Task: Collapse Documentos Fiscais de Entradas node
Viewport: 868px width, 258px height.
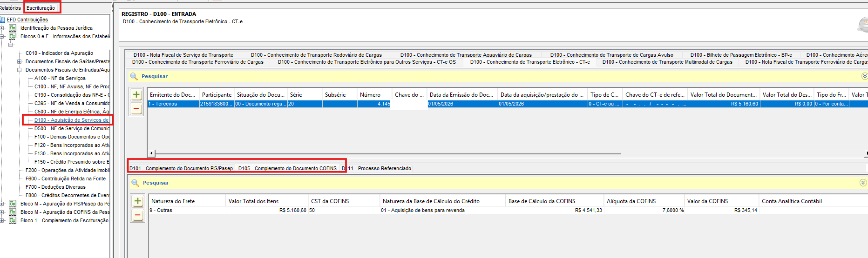Action: click(20, 70)
